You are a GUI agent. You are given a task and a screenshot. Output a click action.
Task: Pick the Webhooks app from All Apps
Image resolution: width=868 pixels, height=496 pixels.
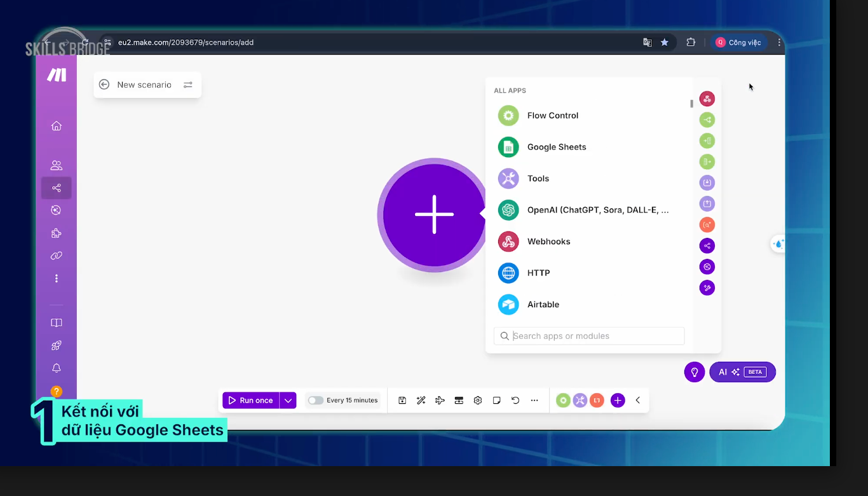(x=508, y=242)
